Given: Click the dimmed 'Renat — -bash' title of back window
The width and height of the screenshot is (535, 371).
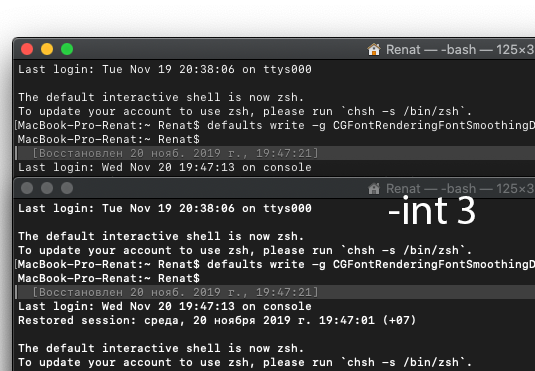Looking at the screenshot, I should click(431, 189).
